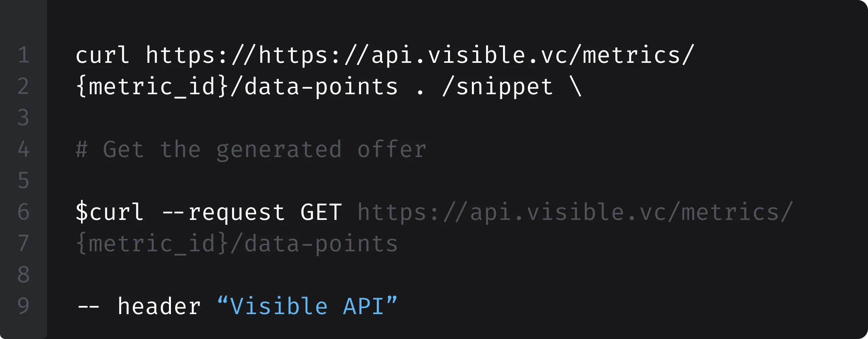The width and height of the screenshot is (868, 339).
Task: Click the "/snippet" text on line 2
Action: [497, 87]
